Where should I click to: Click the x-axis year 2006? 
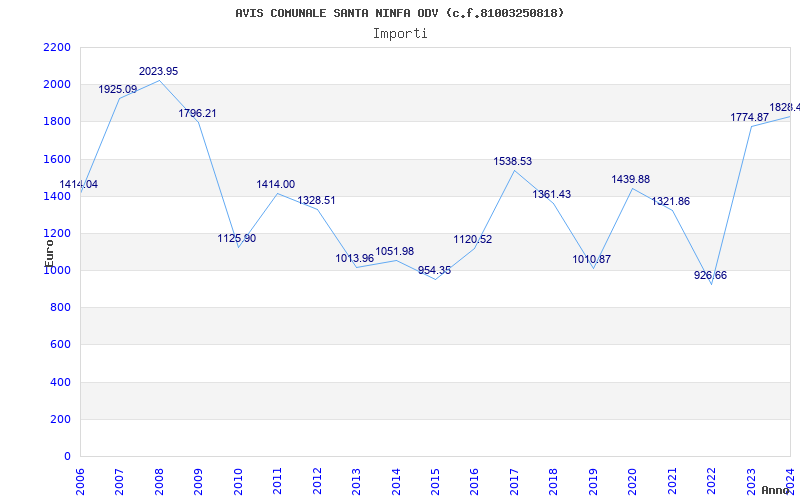pos(80,482)
